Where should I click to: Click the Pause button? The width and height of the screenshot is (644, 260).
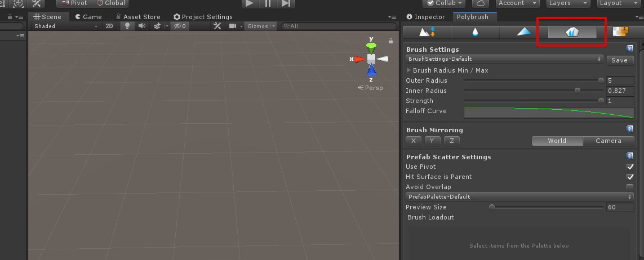268,3
